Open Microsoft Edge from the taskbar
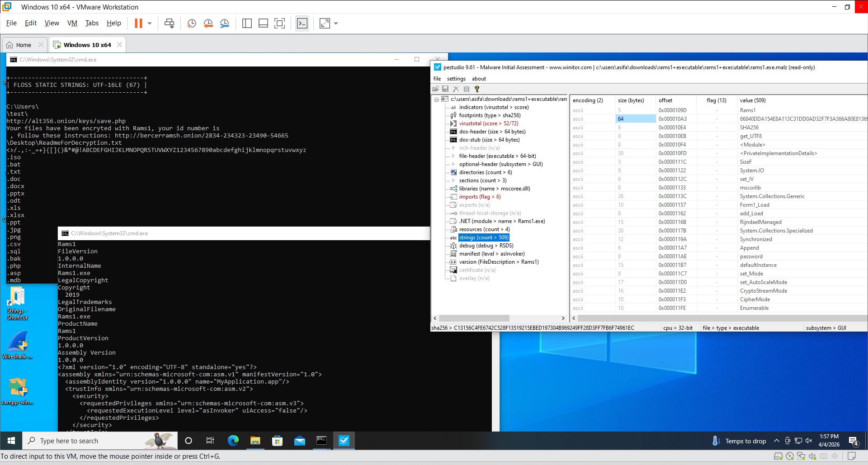Image resolution: width=868 pixels, height=465 pixels. pyautogui.click(x=233, y=441)
